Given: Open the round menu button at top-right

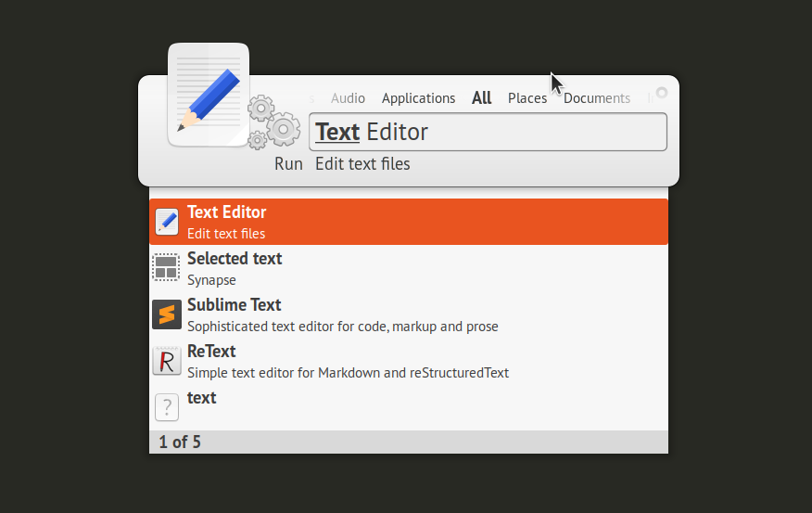Looking at the screenshot, I should tap(661, 92).
